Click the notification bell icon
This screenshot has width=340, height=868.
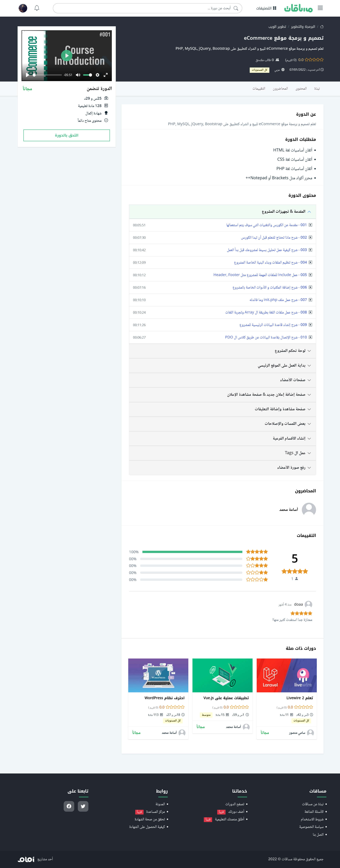[37, 8]
